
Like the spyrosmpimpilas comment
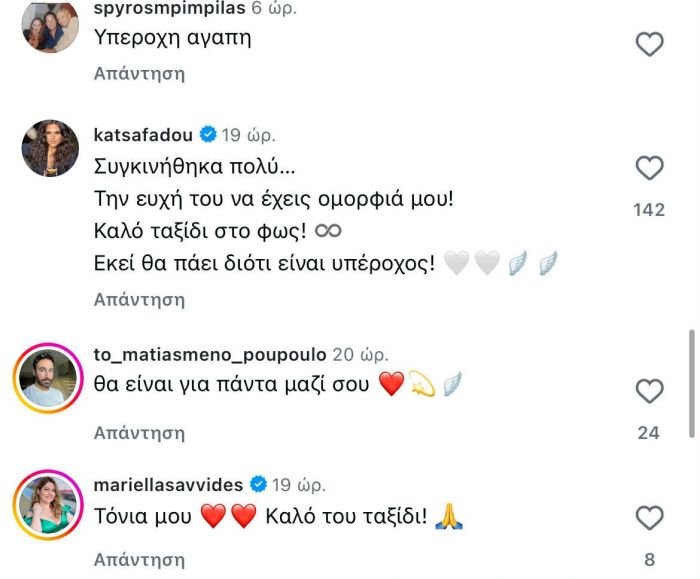click(x=650, y=44)
